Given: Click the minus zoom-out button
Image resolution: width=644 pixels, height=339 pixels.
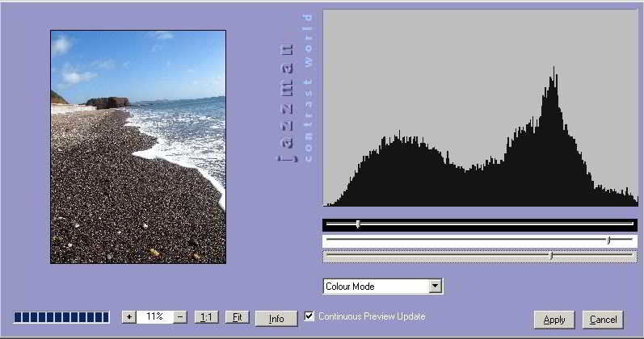Looking at the screenshot, I should (x=180, y=317).
